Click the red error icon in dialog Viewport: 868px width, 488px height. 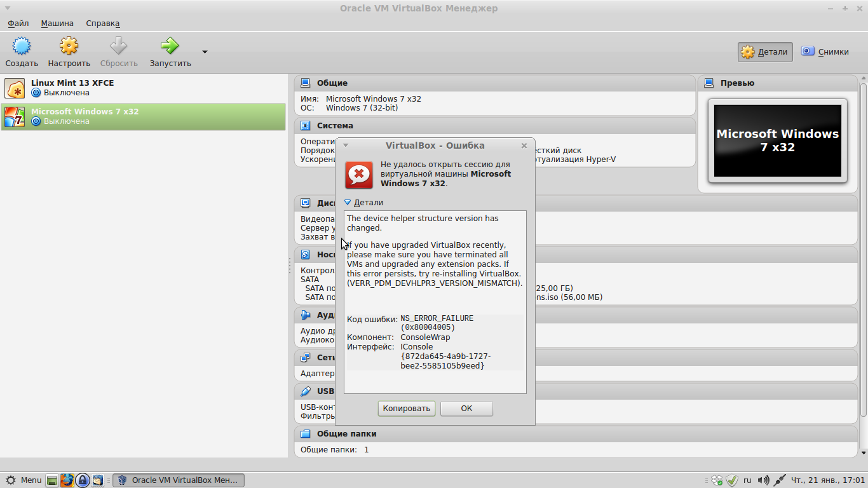[359, 175]
